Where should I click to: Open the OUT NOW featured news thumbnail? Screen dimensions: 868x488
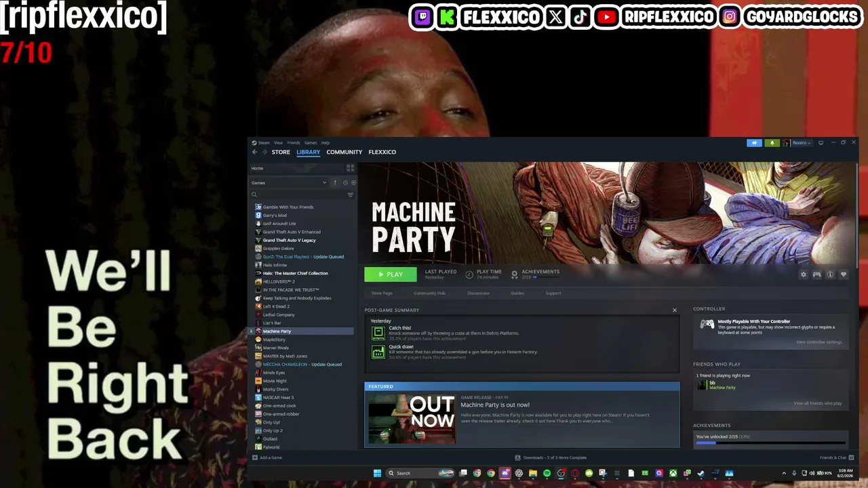coord(411,419)
